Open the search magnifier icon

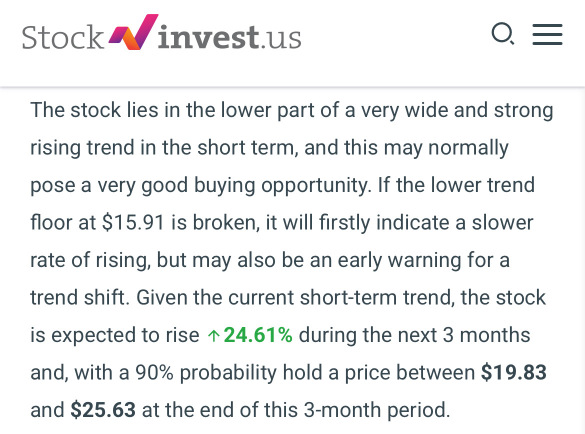(503, 34)
